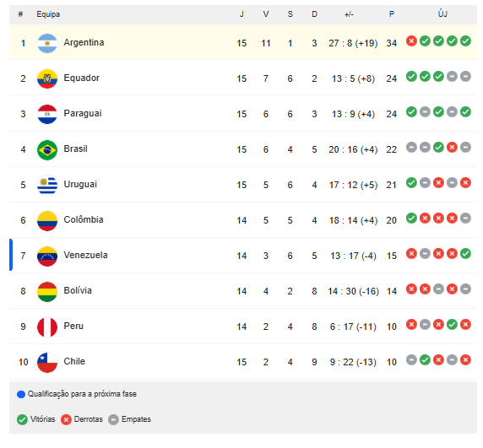The image size is (483, 448).
Task: Open the Colômbia team link
Action: [84, 219]
